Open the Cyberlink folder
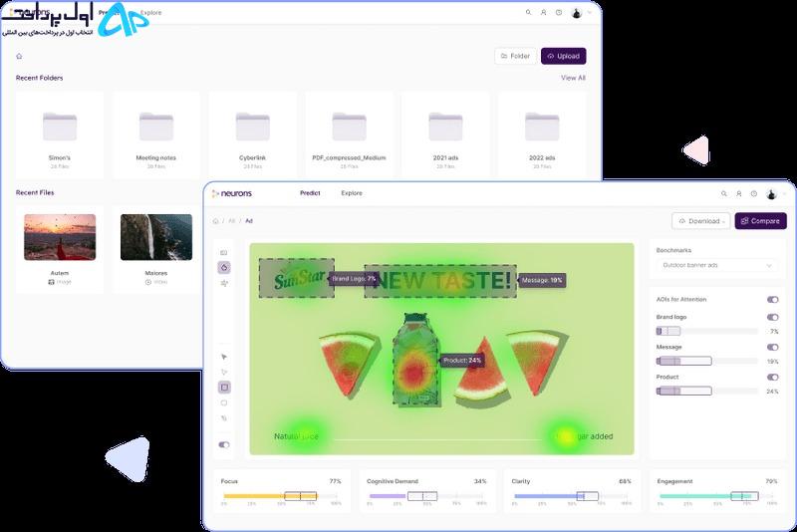The image size is (797, 532). (x=253, y=135)
